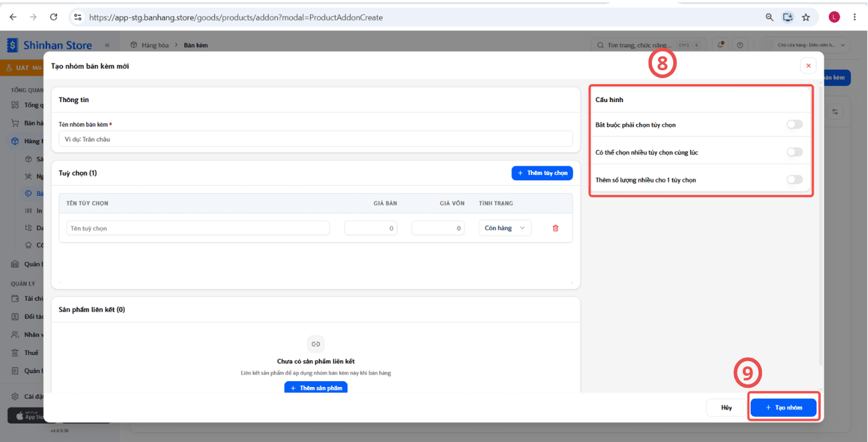The width and height of the screenshot is (868, 442).
Task: Turn on Thêm số lượng nhiều cho 1 tùy chọn
Action: [x=794, y=180]
